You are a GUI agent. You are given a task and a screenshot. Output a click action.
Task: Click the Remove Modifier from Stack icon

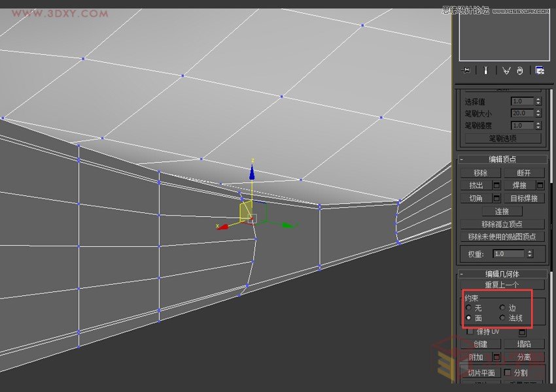[x=520, y=71]
